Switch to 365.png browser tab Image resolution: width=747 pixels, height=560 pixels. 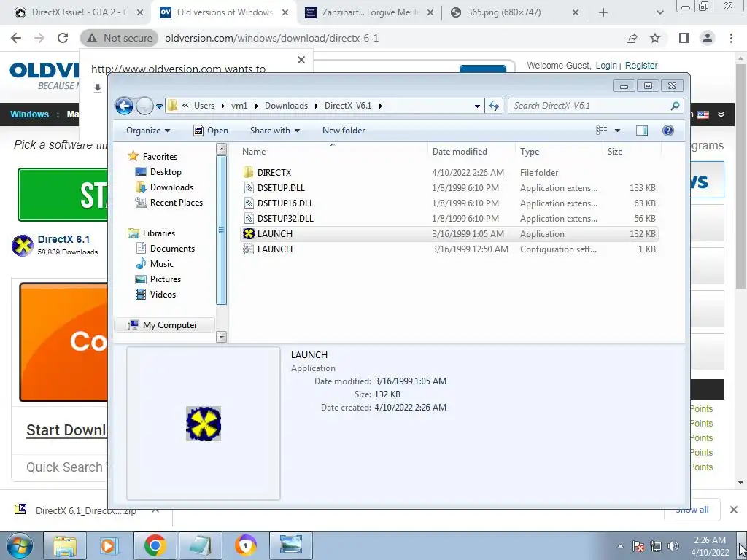(514, 12)
